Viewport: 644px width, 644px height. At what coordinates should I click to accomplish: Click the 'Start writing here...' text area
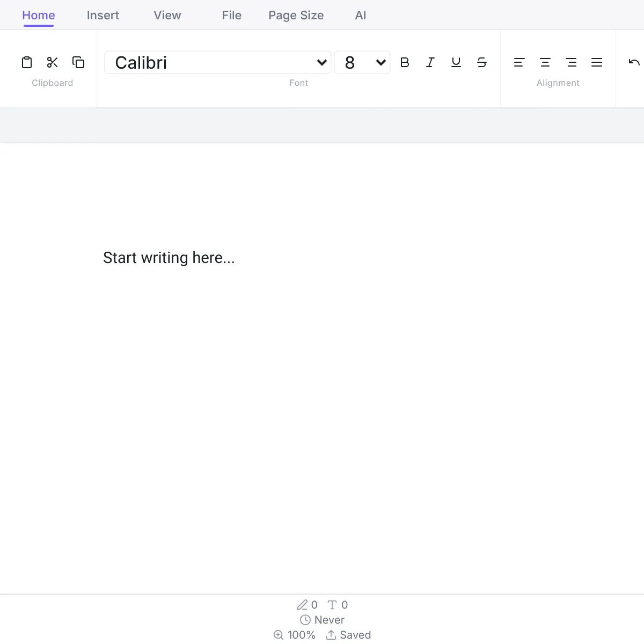[x=169, y=258]
